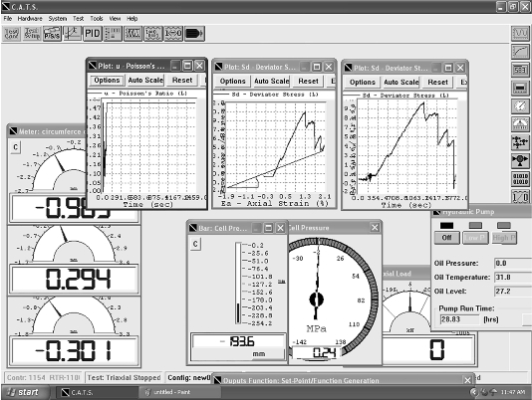The image size is (532, 400).
Task: Click 'Test: Triaxial Stopped' in status bar
Action: click(124, 378)
